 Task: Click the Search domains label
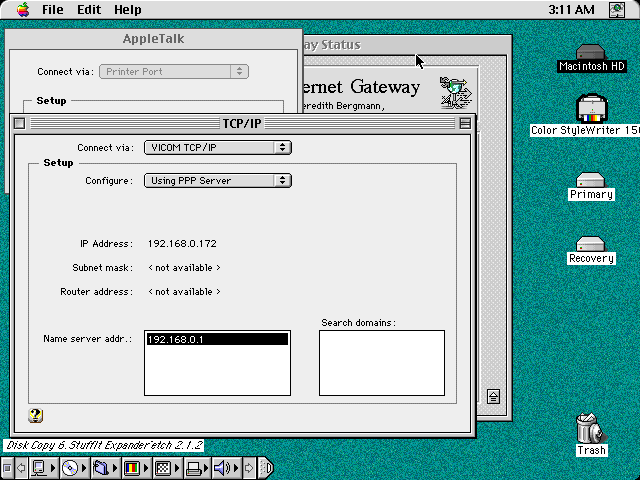[x=358, y=323]
